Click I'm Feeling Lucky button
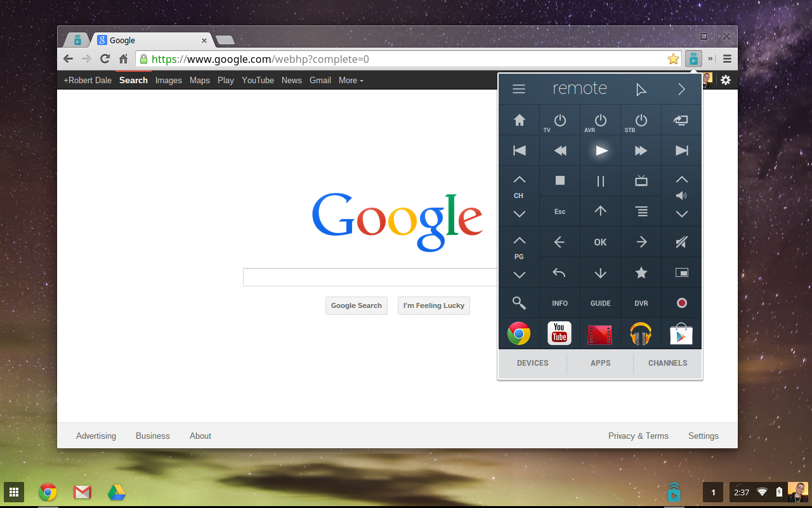The height and width of the screenshot is (508, 812). tap(434, 305)
